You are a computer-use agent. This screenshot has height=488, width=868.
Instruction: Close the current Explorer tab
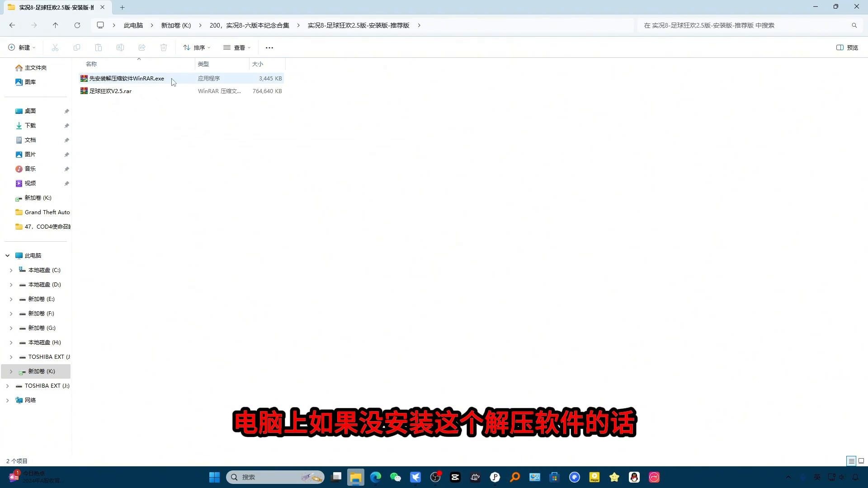point(103,7)
